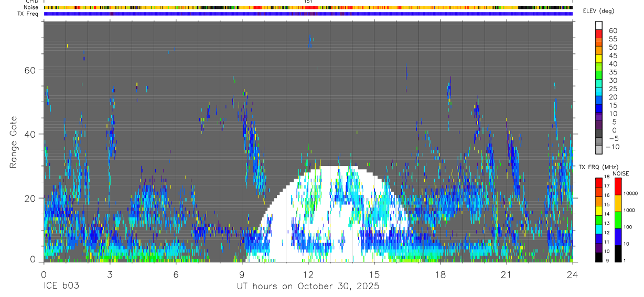The width and height of the screenshot is (644, 297).
Task: Click the Noise color strip along the top
Action: [308, 7]
